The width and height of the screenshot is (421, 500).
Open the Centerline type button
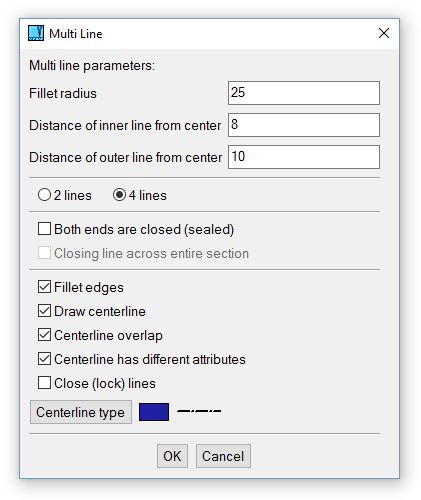point(81,412)
